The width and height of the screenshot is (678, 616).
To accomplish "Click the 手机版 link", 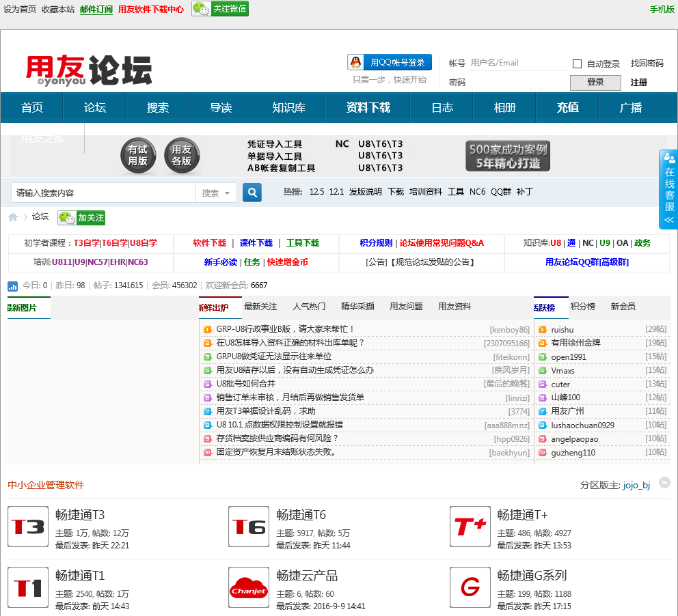I will pos(662,9).
